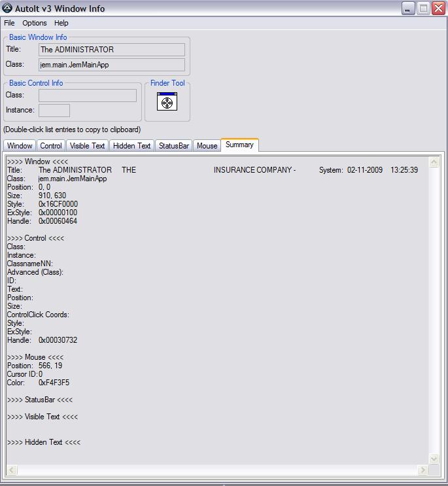Click the 'Advanced (Class):' line
Viewport: 448px width, 486px height.
click(x=35, y=272)
